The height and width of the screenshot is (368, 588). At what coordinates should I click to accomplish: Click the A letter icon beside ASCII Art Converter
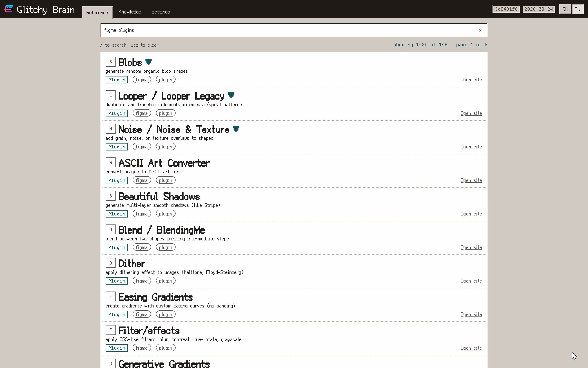pyautogui.click(x=110, y=162)
